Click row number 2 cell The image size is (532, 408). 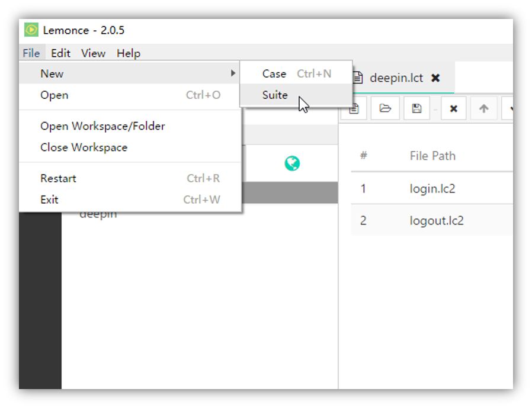363,221
